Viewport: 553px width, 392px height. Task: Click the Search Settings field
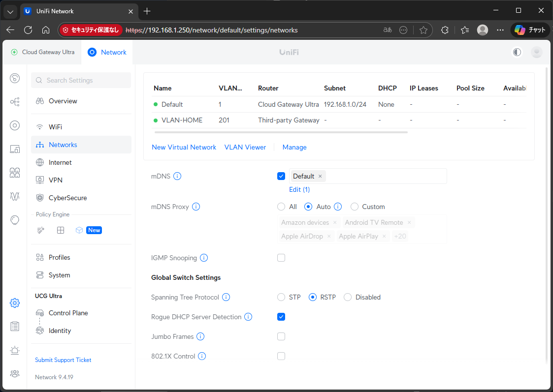[81, 80]
